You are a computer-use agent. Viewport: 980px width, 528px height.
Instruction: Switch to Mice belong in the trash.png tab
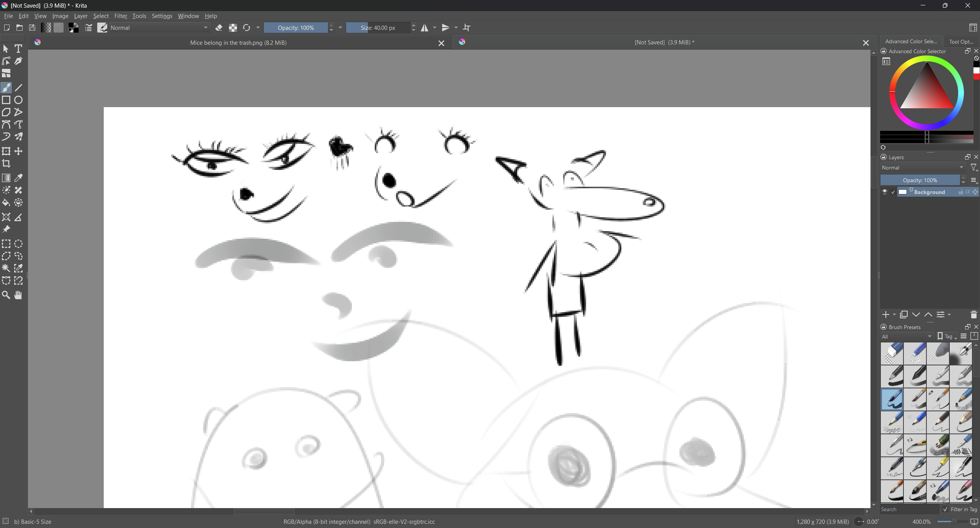tap(238, 42)
